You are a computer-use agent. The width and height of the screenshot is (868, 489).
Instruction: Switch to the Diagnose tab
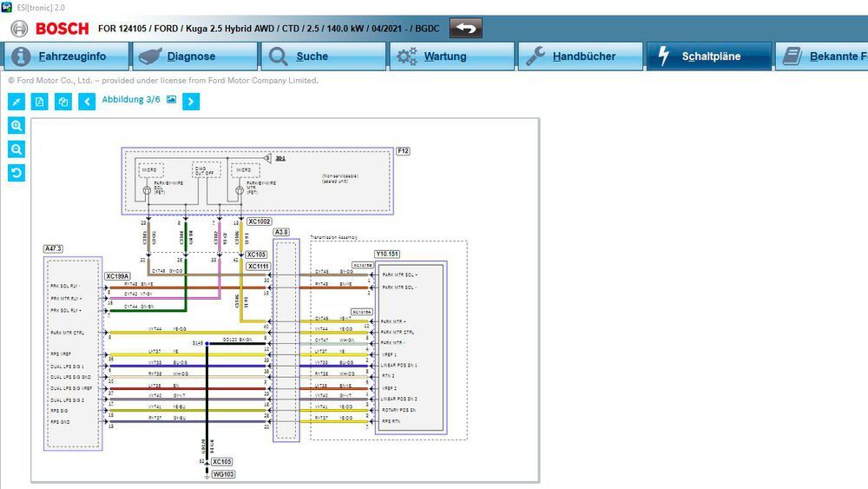194,56
